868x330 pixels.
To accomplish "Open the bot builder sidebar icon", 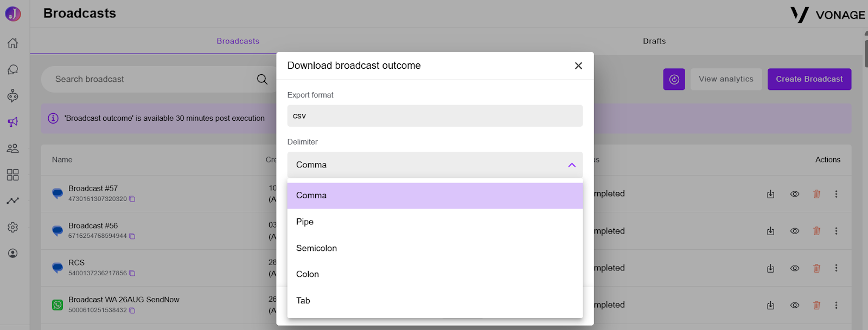I will coord(12,96).
